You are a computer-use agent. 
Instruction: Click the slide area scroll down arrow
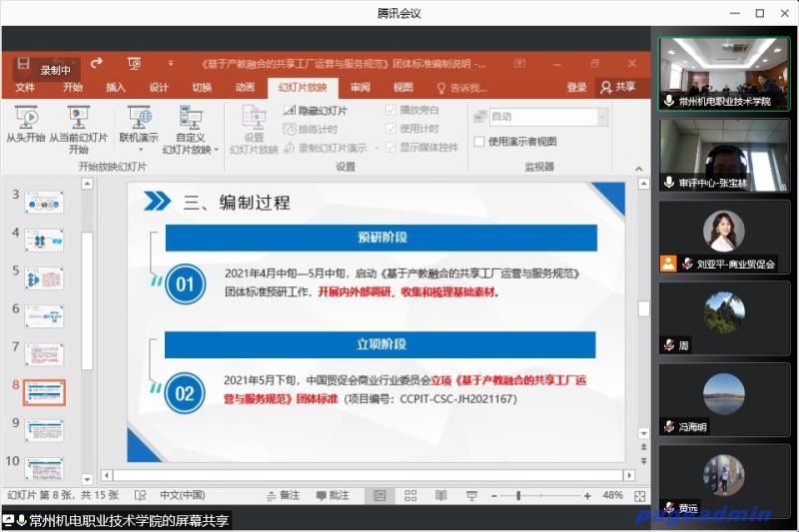point(643,433)
